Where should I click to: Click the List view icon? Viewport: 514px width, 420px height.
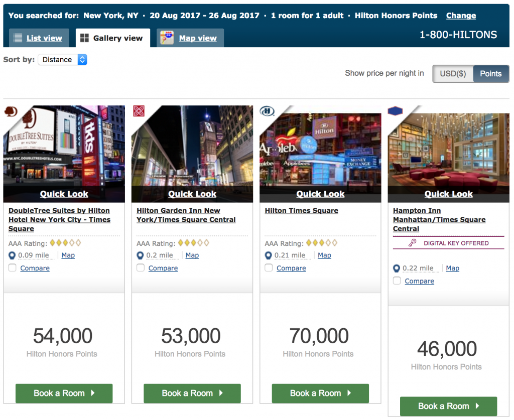coord(18,38)
